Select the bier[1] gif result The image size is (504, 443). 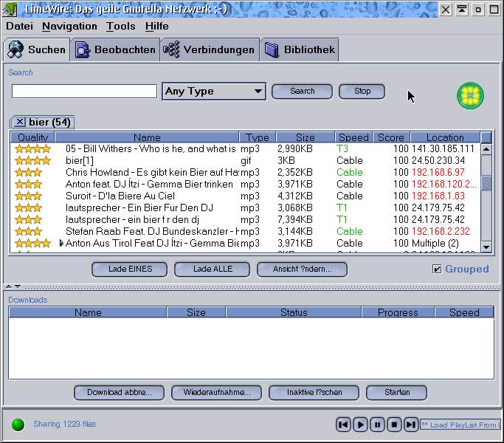click(246, 160)
